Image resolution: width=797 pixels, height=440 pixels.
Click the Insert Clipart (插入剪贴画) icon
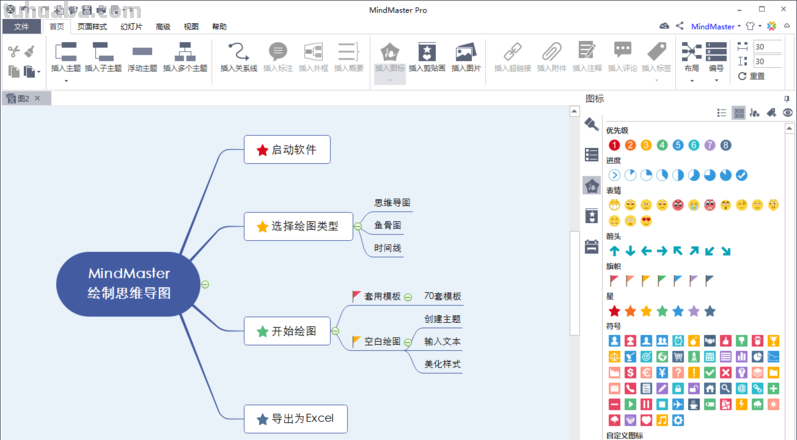click(x=427, y=52)
